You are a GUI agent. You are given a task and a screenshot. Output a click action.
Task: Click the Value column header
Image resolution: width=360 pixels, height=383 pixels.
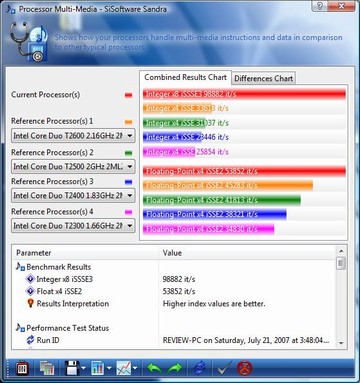(x=247, y=253)
